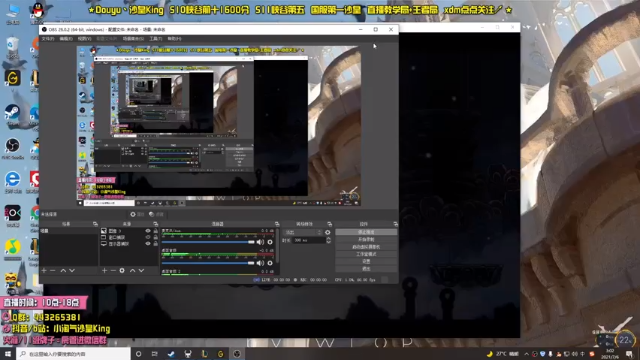Open the Settings button in Controls
The height and width of the screenshot is (360, 640).
pyautogui.click(x=366, y=261)
